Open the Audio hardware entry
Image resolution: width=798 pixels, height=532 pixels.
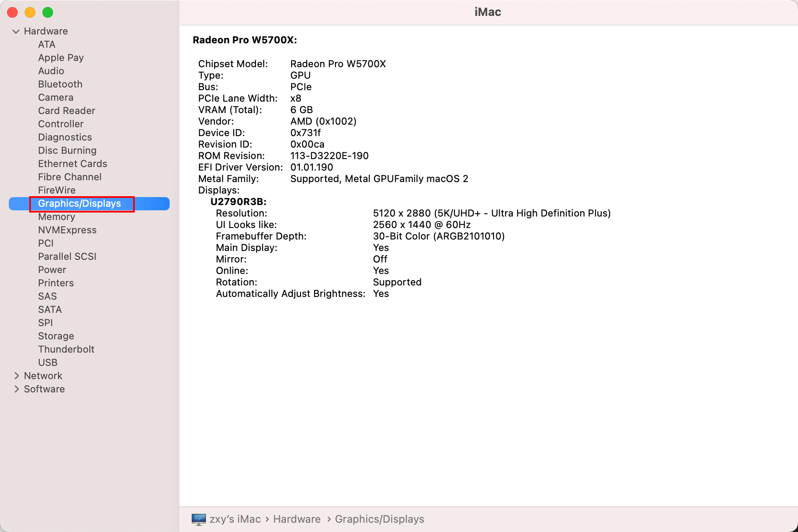[x=51, y=71]
